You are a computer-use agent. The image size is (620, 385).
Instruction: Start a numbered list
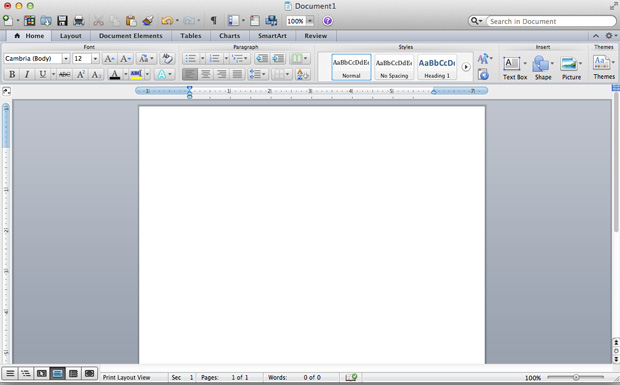214,59
